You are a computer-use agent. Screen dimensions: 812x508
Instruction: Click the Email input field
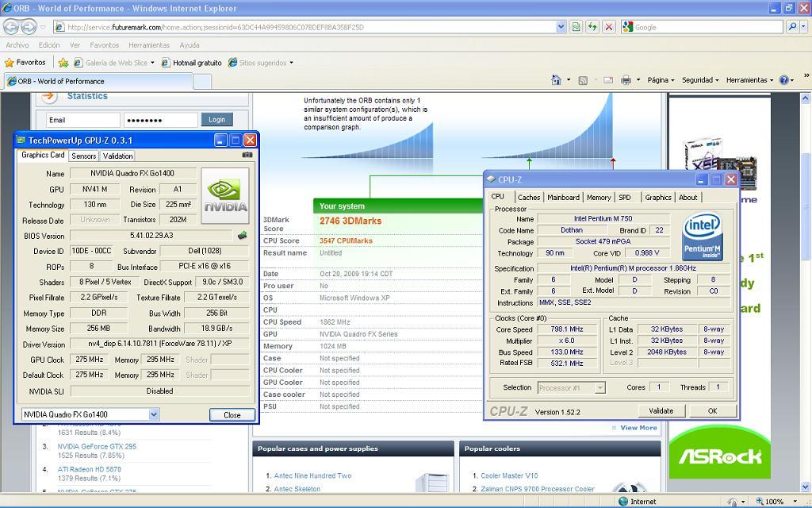pyautogui.click(x=82, y=120)
